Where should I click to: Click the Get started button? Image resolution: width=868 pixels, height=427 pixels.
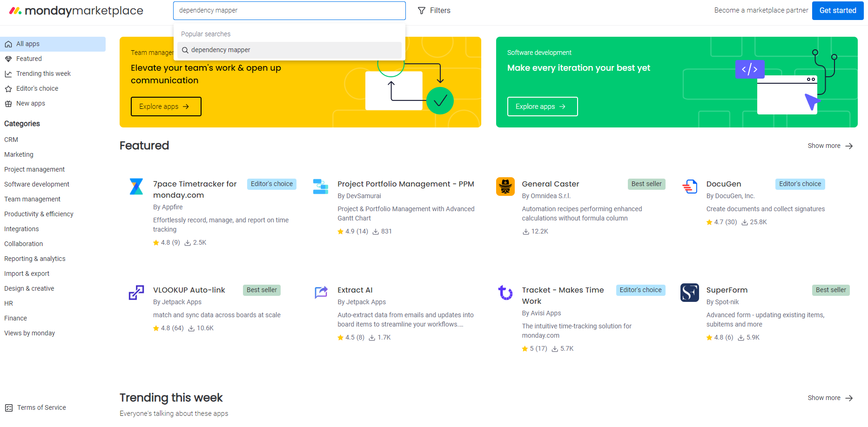point(837,10)
